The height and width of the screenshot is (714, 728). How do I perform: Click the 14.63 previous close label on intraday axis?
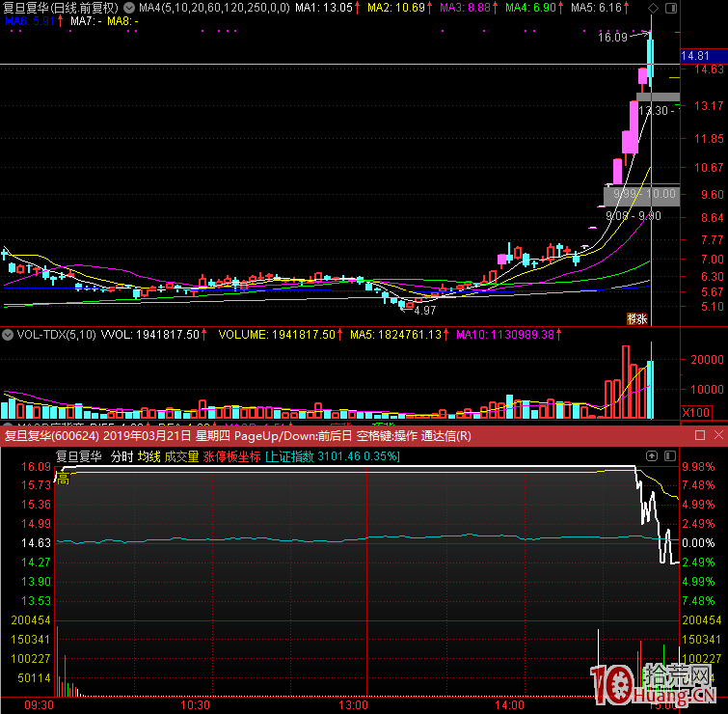click(x=37, y=542)
